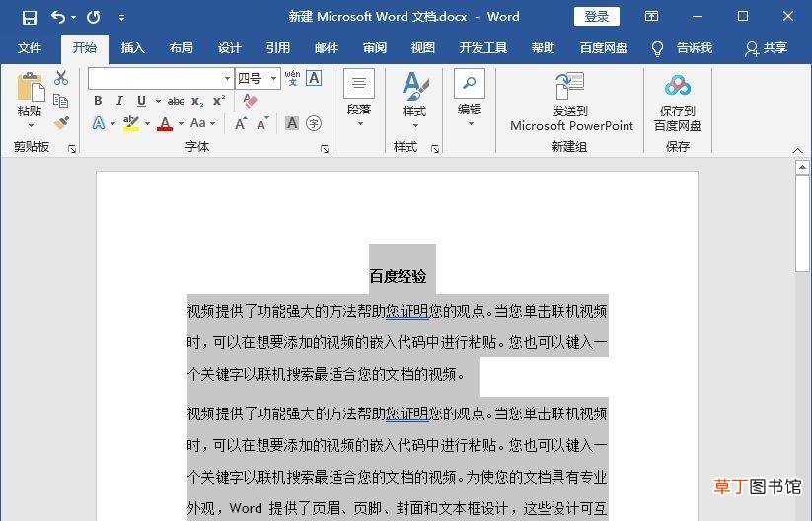Viewport: 812px width, 521px height.
Task: Open underline style dropdown arrow
Action: (158, 101)
